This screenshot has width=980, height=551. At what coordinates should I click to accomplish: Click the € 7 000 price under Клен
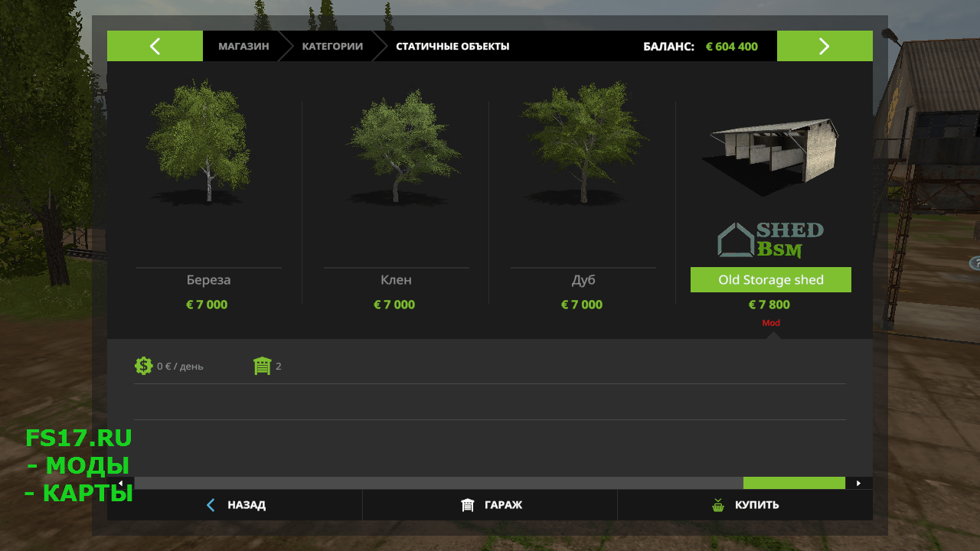click(x=394, y=305)
